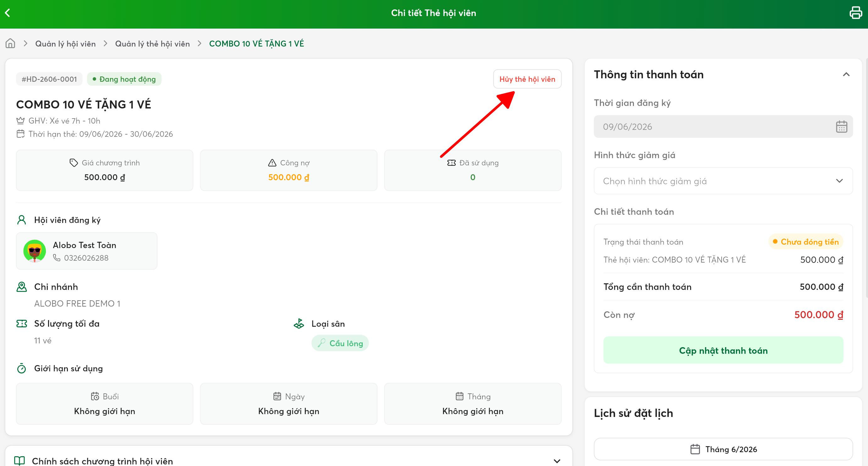This screenshot has height=466, width=868.
Task: Collapse the Thông tin thanh toán panel
Action: (x=846, y=75)
